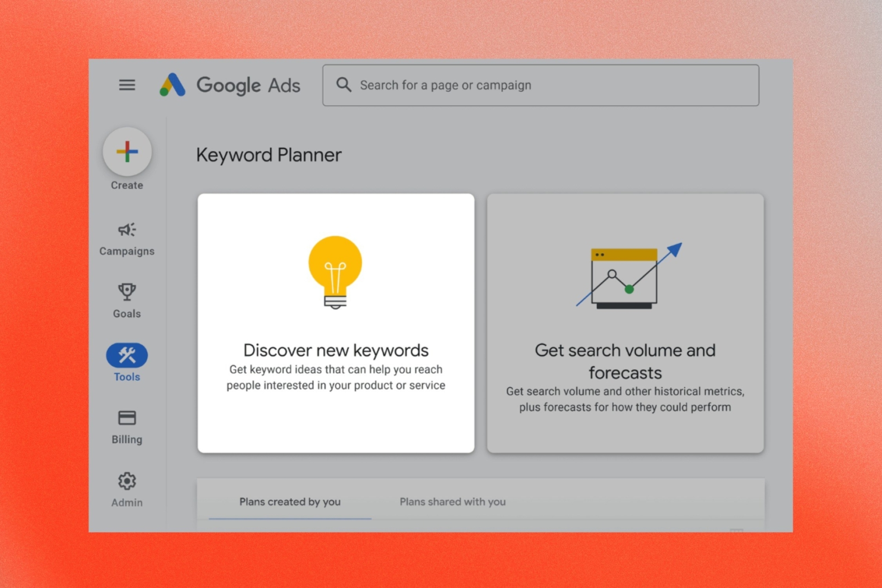This screenshot has width=882, height=588.
Task: Open Goals trophy icon in sidebar
Action: tap(127, 292)
